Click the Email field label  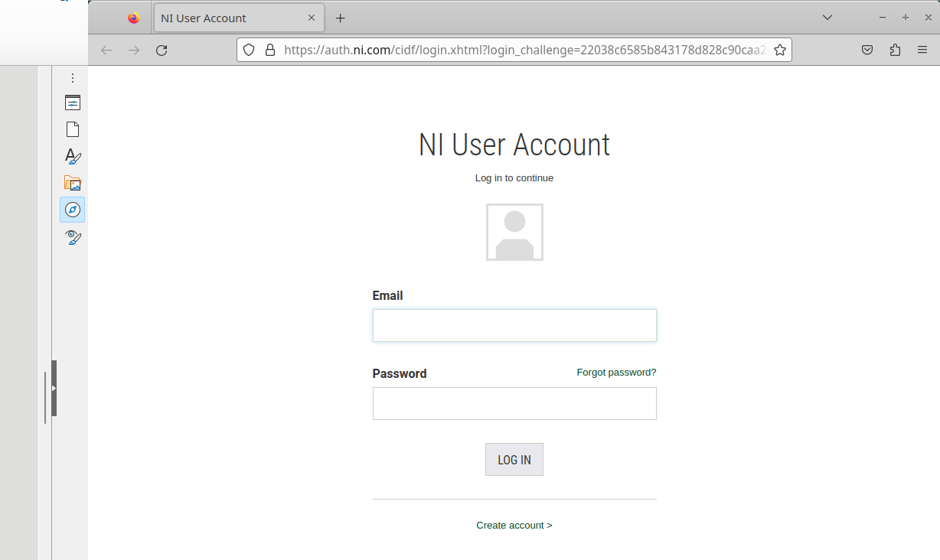pos(387,295)
